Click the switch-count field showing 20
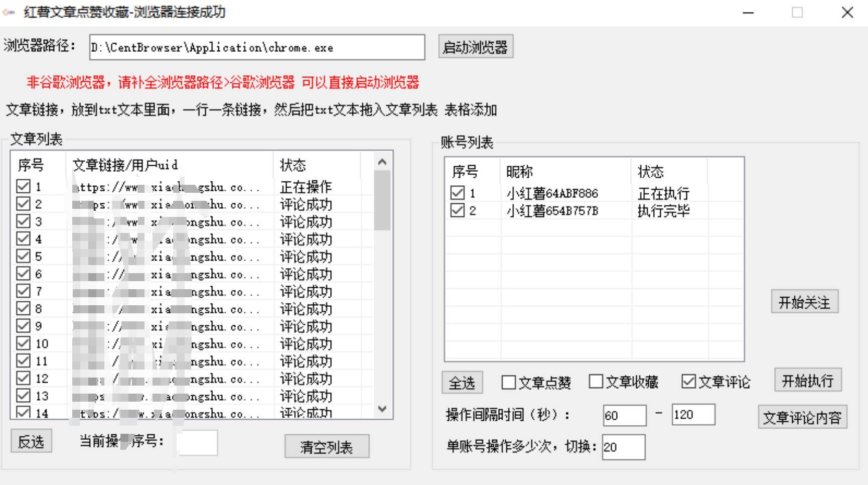The height and width of the screenshot is (485, 868). [x=624, y=447]
